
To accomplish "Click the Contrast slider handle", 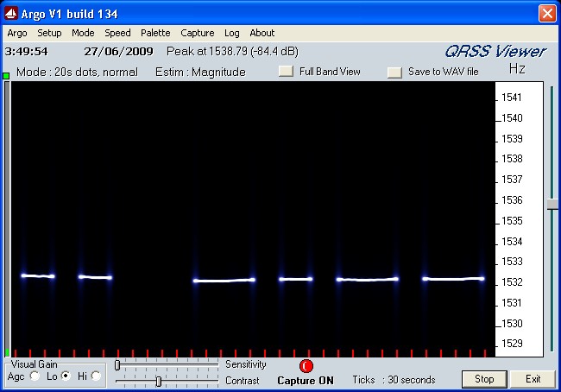I will 158,381.
